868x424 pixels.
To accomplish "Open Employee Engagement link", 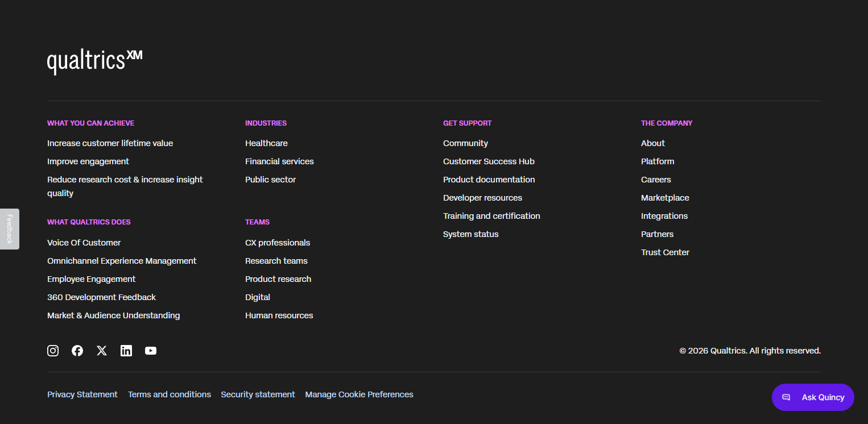I will point(92,279).
